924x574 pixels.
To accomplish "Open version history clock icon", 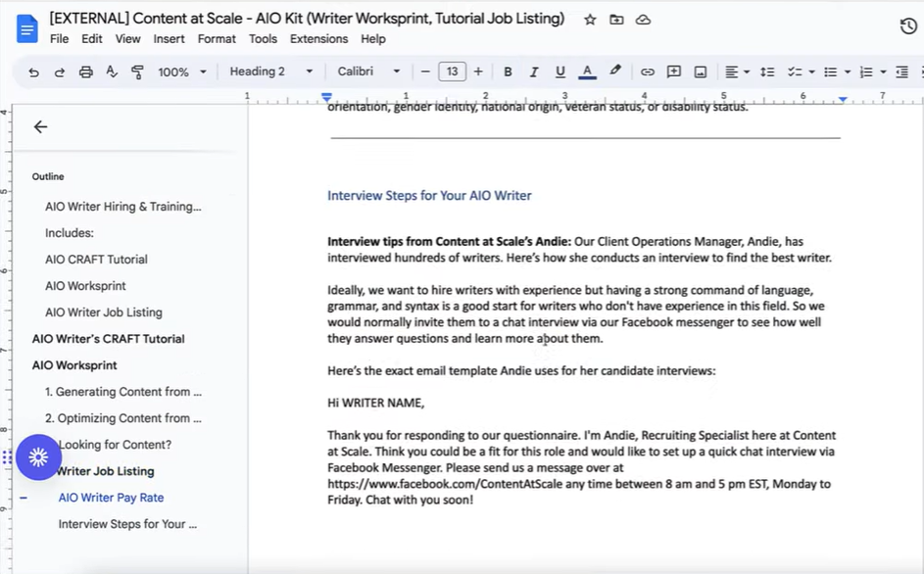I will (908, 26).
